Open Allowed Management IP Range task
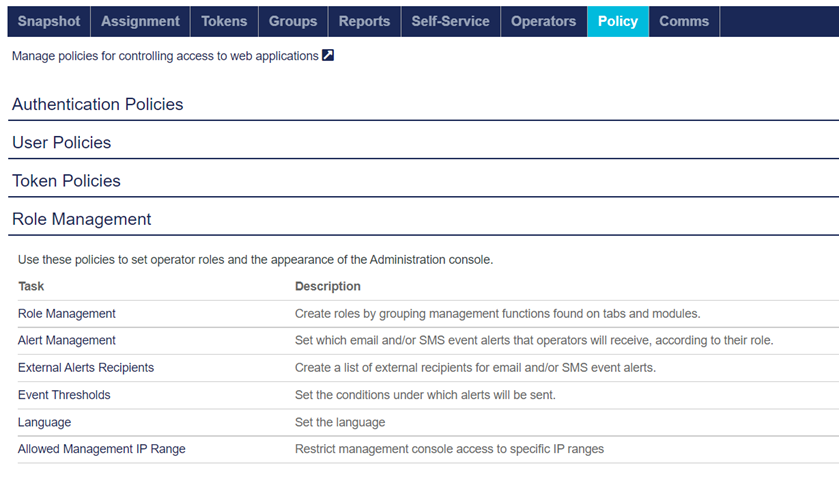This screenshot has width=839, height=477. pyautogui.click(x=102, y=449)
